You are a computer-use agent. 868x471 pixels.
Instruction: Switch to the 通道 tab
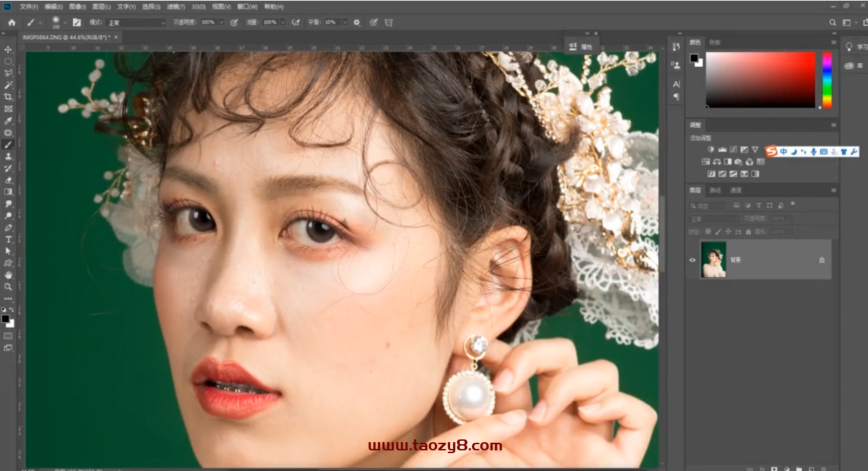[x=735, y=190]
